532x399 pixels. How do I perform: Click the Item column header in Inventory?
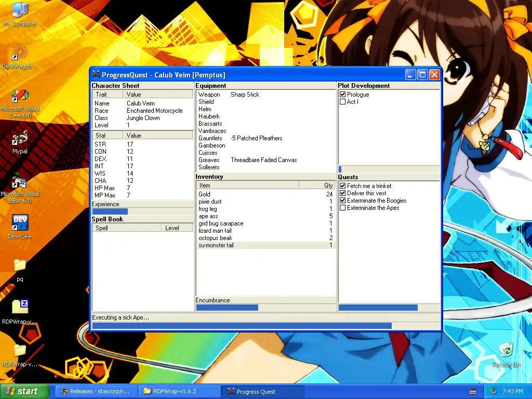coord(248,185)
